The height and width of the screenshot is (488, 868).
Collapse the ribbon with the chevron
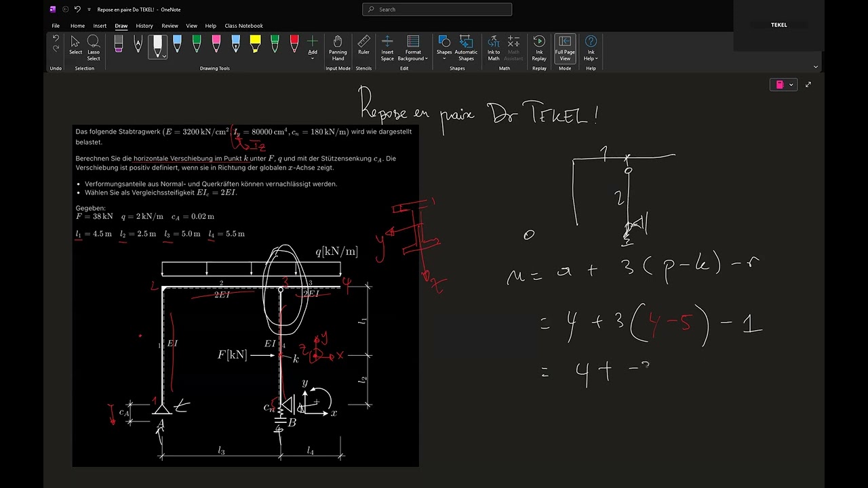tap(815, 66)
